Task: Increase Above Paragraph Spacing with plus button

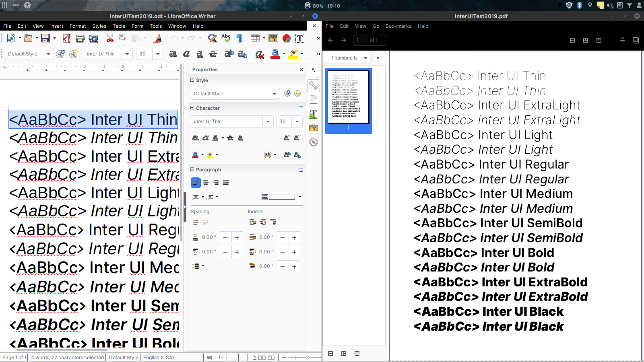Action: click(x=237, y=238)
